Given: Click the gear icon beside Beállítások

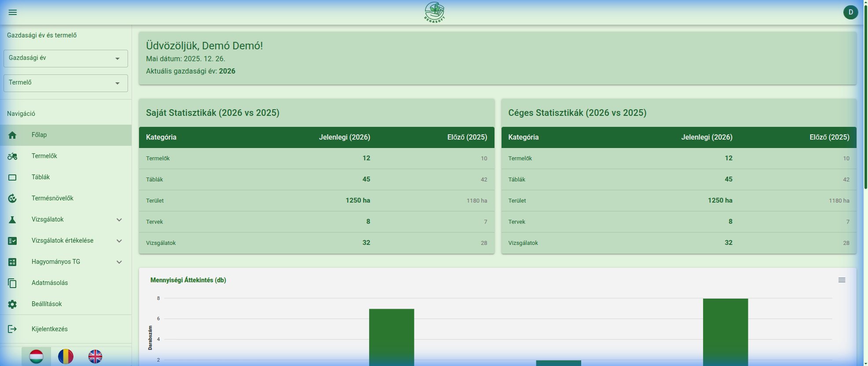Looking at the screenshot, I should pyautogui.click(x=12, y=304).
